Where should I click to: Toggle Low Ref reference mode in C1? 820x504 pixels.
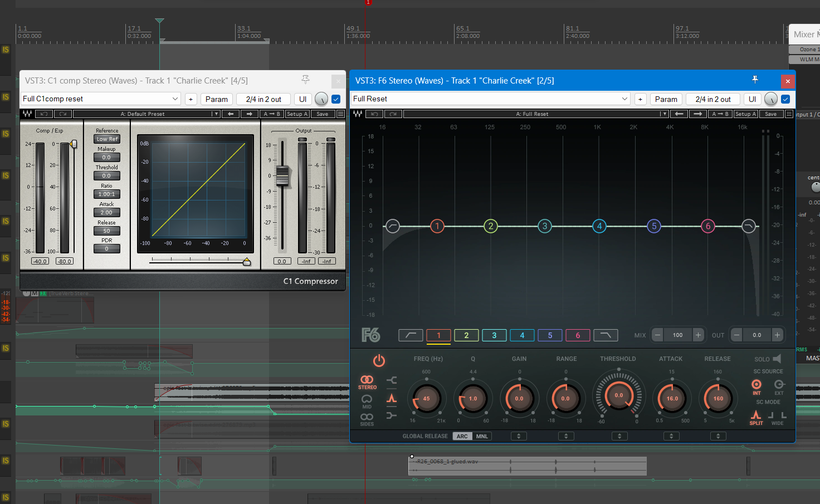[x=107, y=139]
